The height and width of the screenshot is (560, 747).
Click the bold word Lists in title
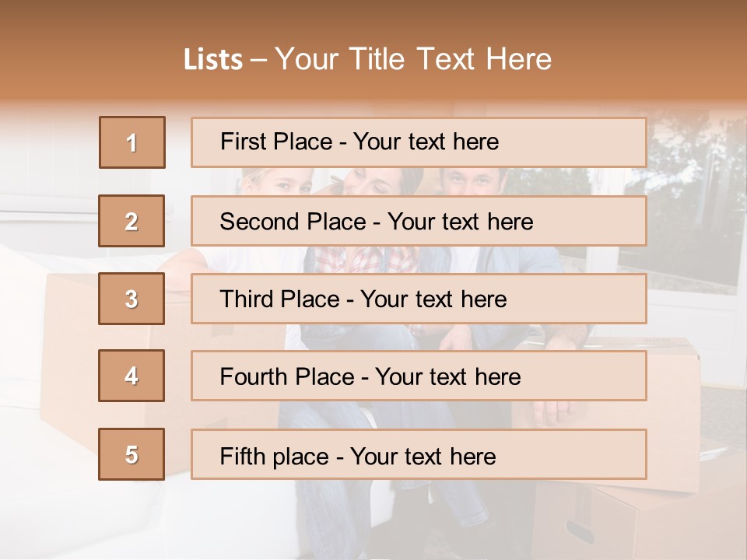click(213, 59)
